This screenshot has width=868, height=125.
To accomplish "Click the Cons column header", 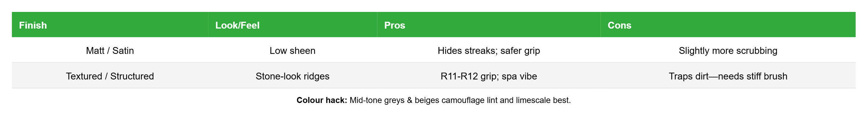I will (x=728, y=25).
